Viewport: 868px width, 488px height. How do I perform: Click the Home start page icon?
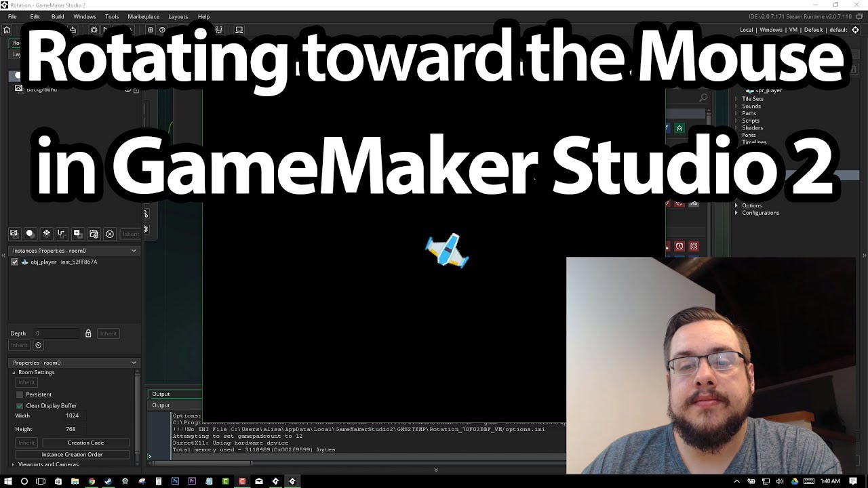[x=7, y=30]
